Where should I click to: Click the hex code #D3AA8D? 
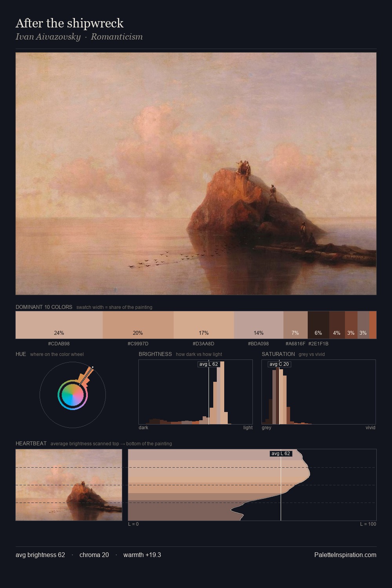[x=203, y=344]
